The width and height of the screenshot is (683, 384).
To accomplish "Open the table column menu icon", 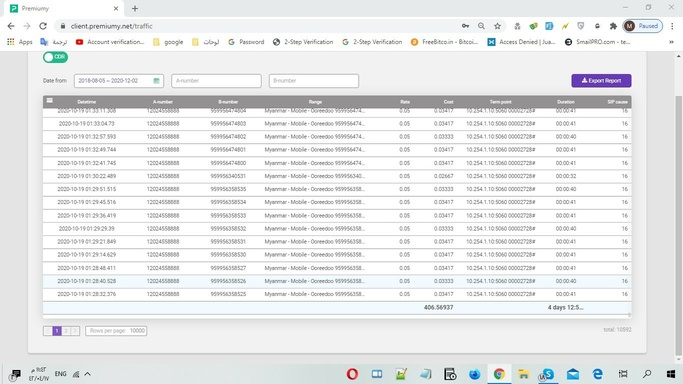I will [x=50, y=101].
